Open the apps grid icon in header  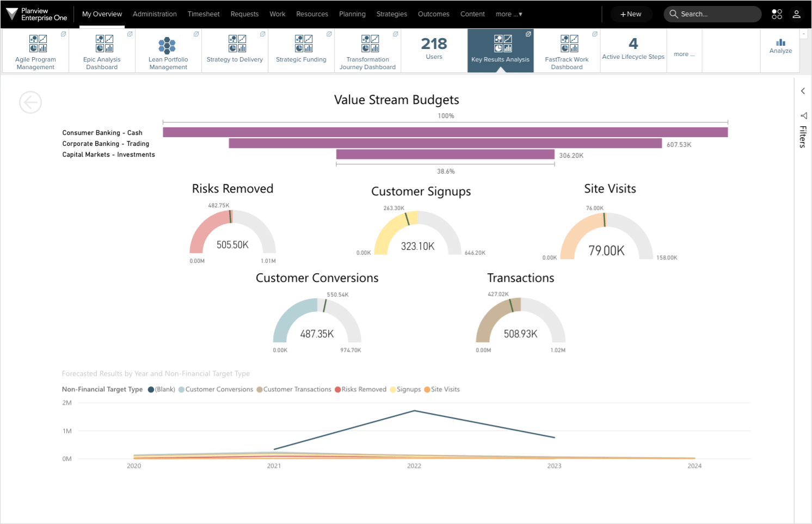pyautogui.click(x=777, y=14)
